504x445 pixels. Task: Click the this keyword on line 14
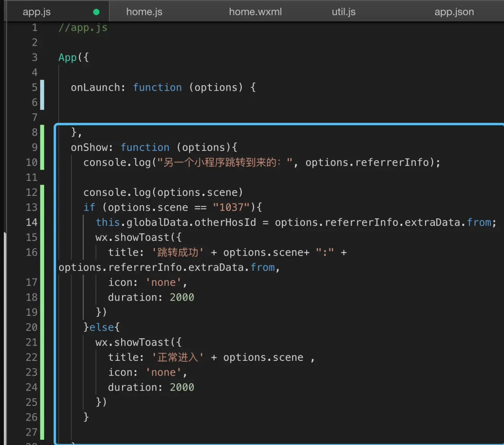pyautogui.click(x=108, y=222)
